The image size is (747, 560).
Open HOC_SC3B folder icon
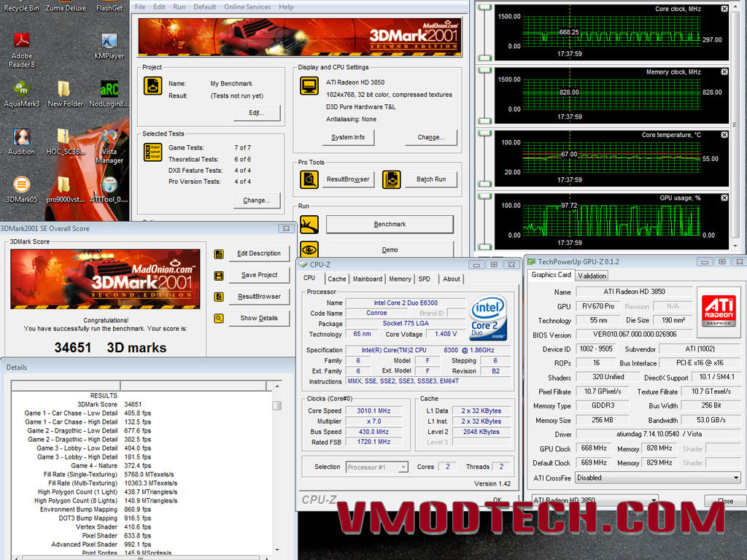65,141
